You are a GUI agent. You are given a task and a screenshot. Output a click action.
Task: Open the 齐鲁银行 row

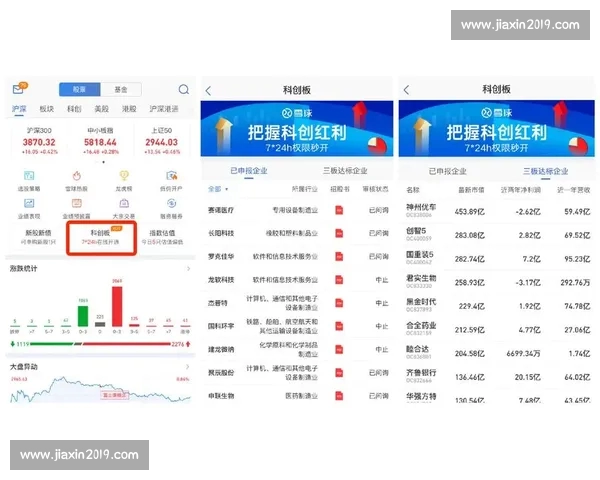497,377
